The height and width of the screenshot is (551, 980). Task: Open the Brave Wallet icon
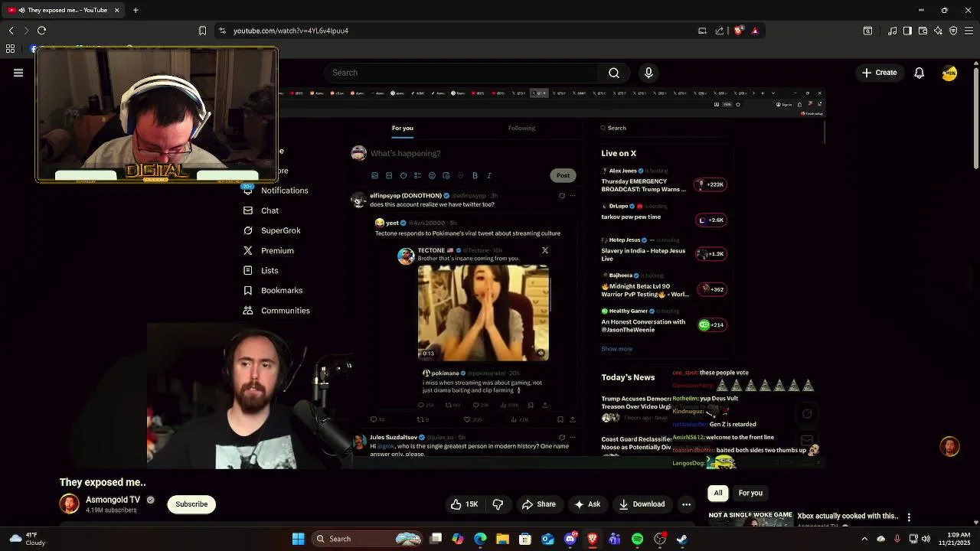(923, 31)
